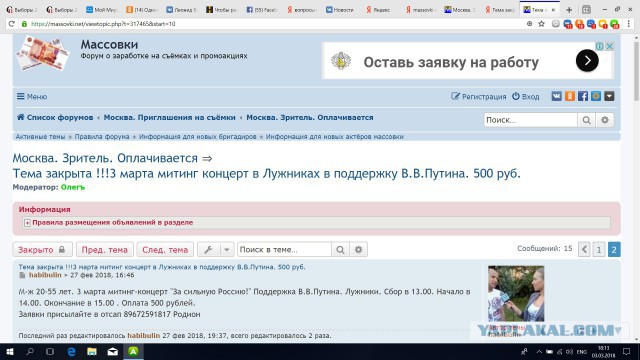Open the Windows Start menu
This screenshot has width=640, height=360.
point(9,351)
